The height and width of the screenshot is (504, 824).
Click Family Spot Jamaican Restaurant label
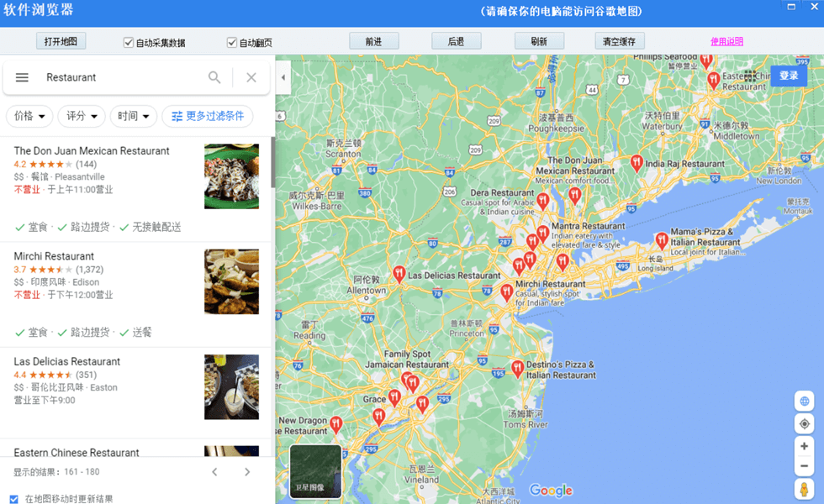click(407, 360)
